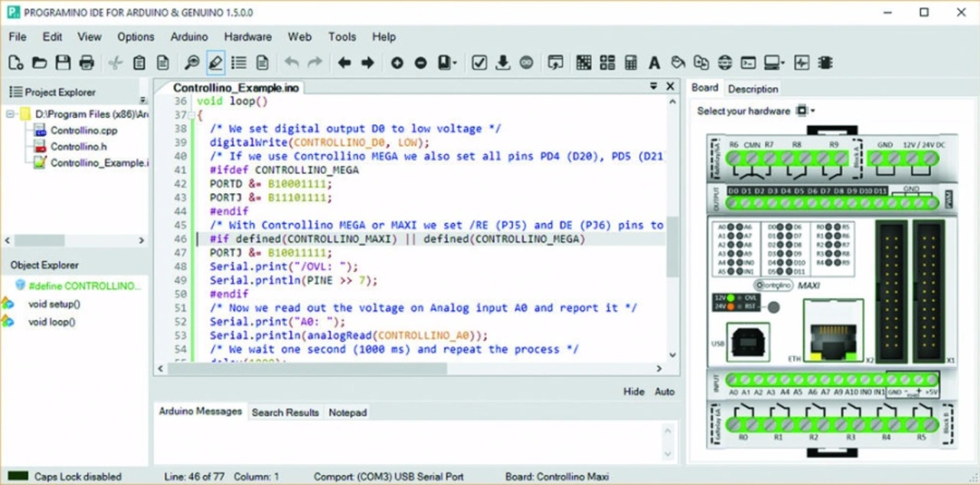This screenshot has height=485, width=980.
Task: Click Hide in the messages panel
Action: (633, 392)
